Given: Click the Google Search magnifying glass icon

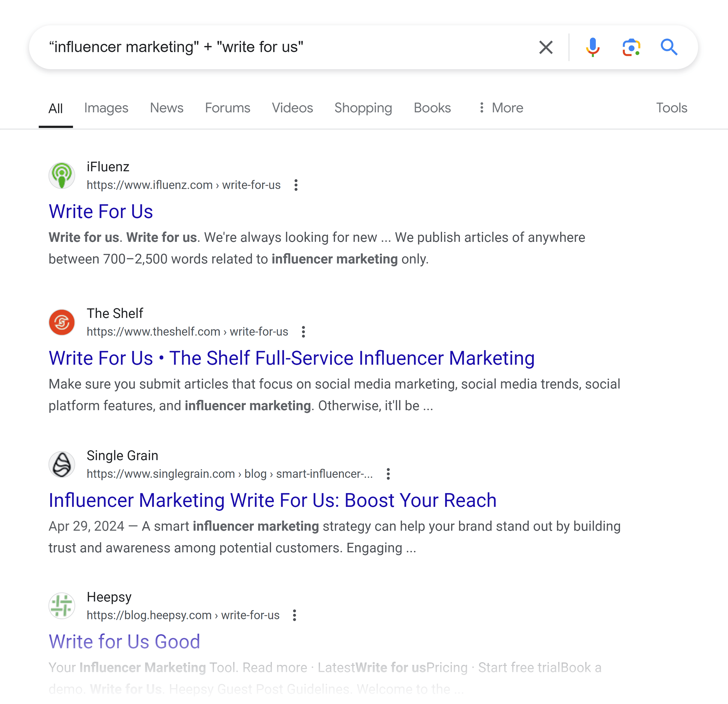Looking at the screenshot, I should coord(669,47).
